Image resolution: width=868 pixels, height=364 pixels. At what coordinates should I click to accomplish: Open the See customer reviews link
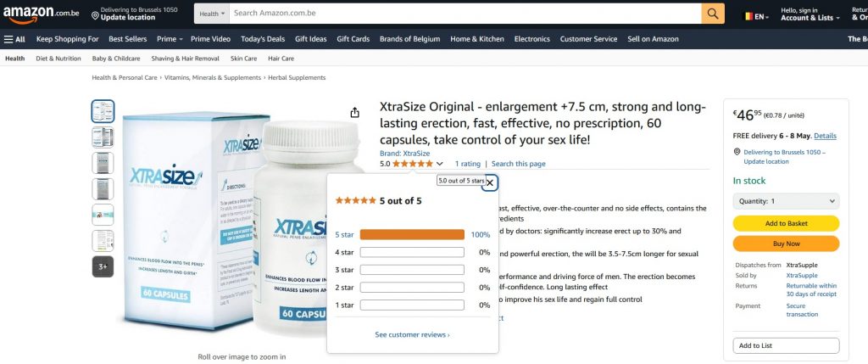pyautogui.click(x=412, y=334)
